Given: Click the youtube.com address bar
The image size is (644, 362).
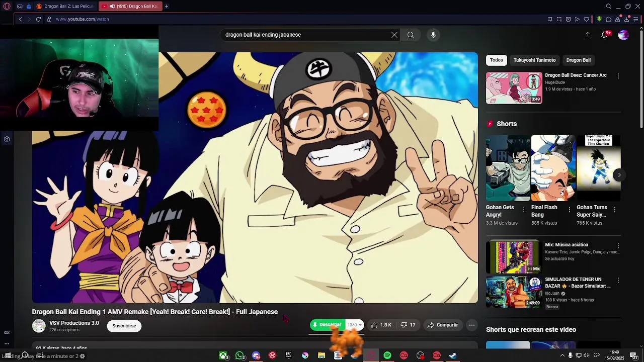Looking at the screenshot, I should (82, 19).
